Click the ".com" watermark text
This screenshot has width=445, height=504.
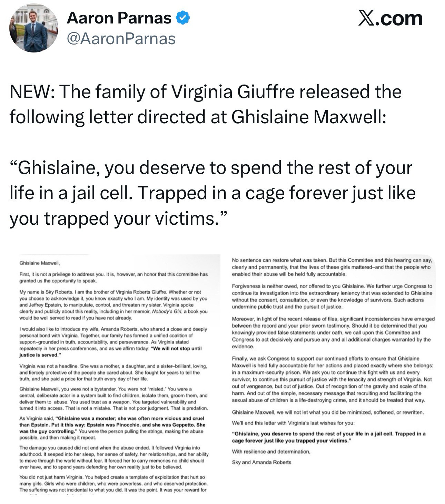pyautogui.click(x=401, y=19)
